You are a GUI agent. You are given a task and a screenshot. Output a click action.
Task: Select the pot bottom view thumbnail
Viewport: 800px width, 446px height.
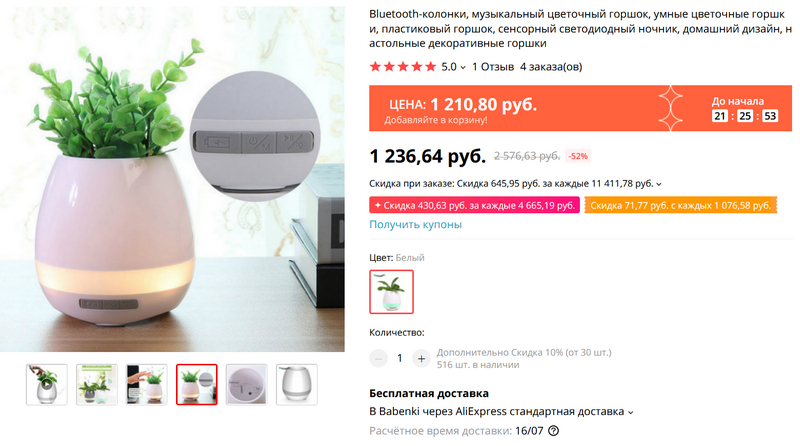(246, 385)
